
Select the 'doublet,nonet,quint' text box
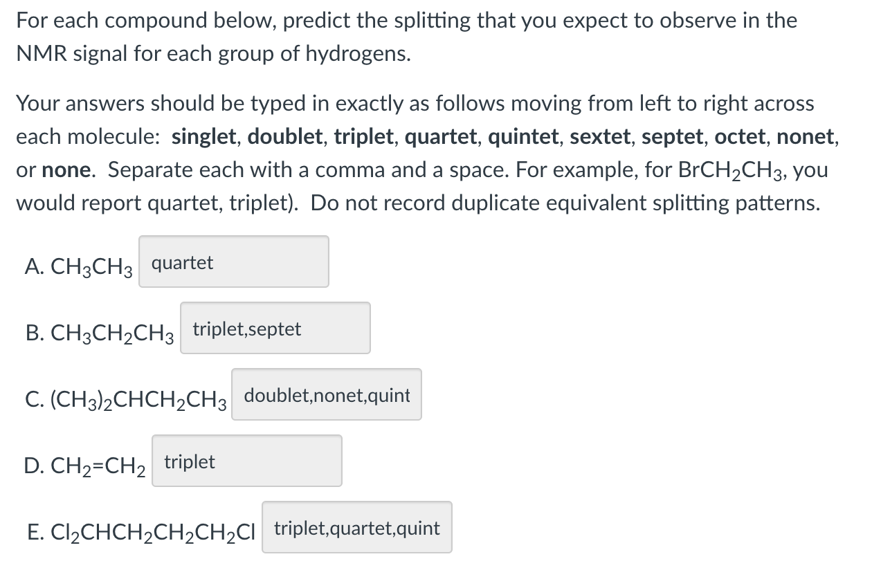326,394
